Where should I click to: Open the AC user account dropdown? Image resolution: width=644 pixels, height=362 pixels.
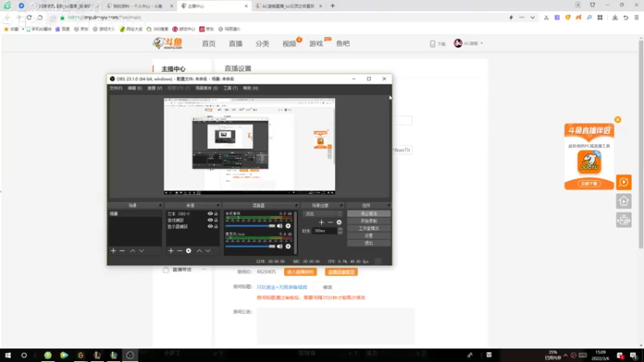469,43
